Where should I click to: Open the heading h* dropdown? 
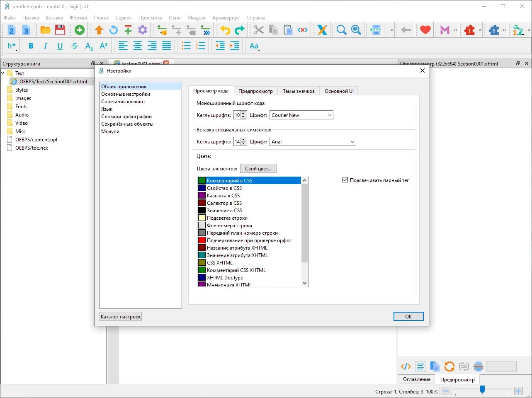[12, 46]
